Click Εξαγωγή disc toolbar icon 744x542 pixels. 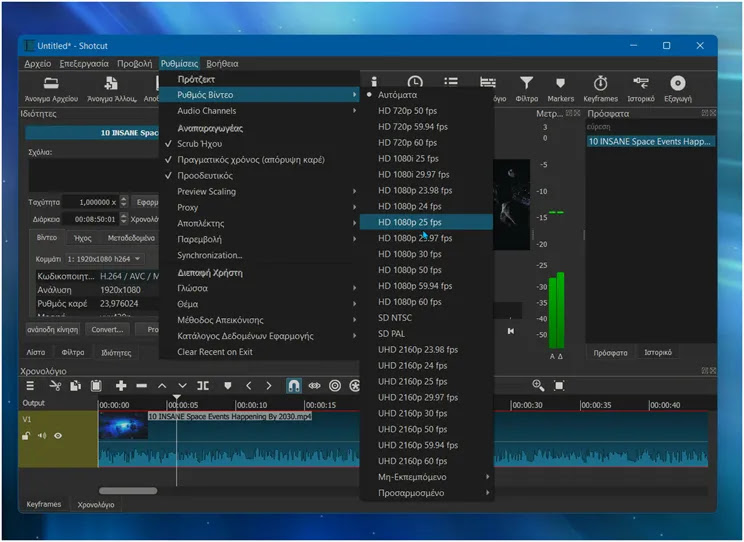coord(678,89)
